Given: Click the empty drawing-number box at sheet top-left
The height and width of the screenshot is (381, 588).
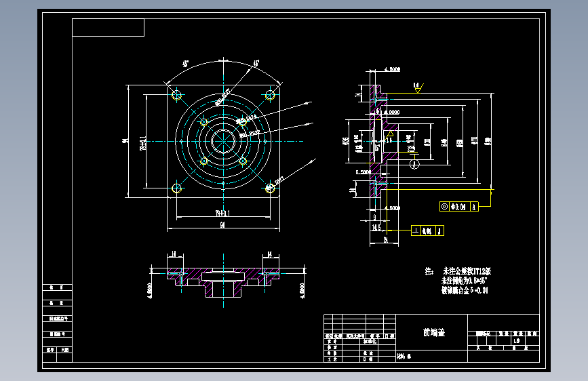Looking at the screenshot, I should coord(108,27).
